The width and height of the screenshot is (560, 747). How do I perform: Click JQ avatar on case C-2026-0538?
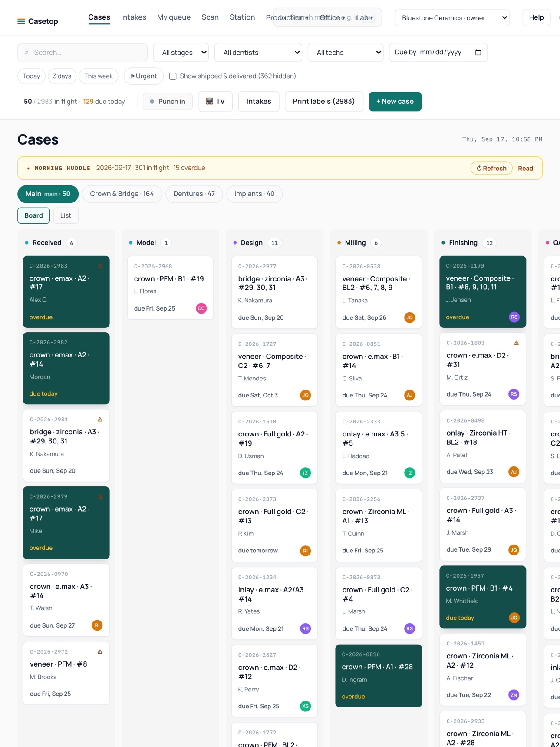409,317
